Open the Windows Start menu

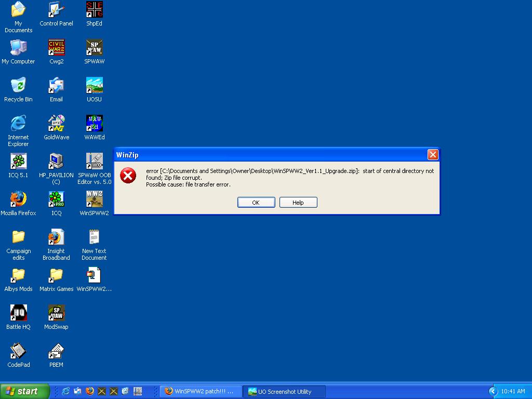pyautogui.click(x=25, y=391)
